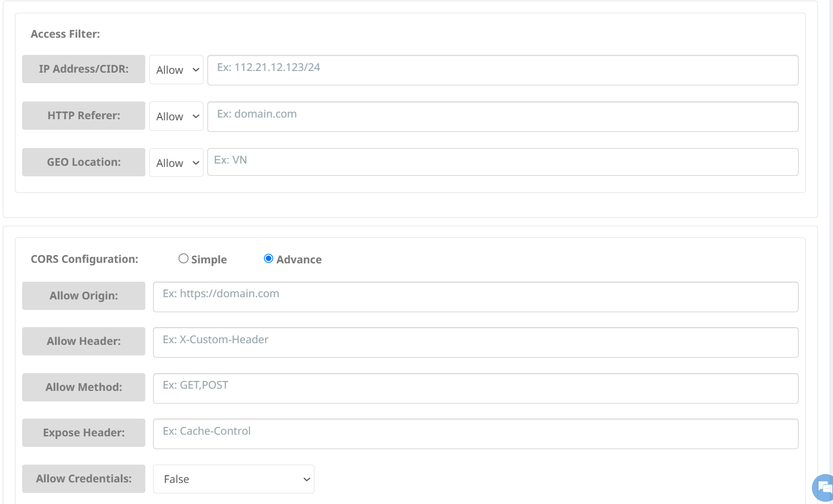Screen dimensions: 833x504
Task: Focus the Expose Header input field
Action: pos(475,434)
